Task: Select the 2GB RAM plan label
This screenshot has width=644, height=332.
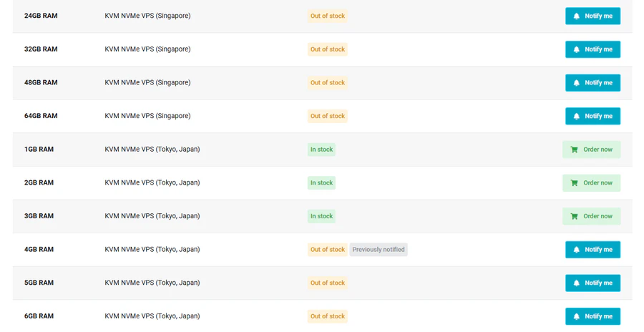Action: (x=39, y=183)
